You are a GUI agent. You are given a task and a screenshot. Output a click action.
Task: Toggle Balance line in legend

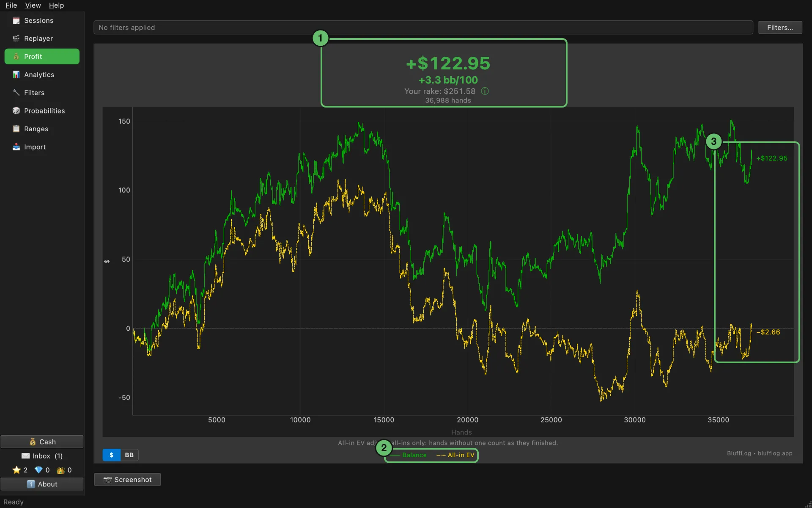[409, 455]
